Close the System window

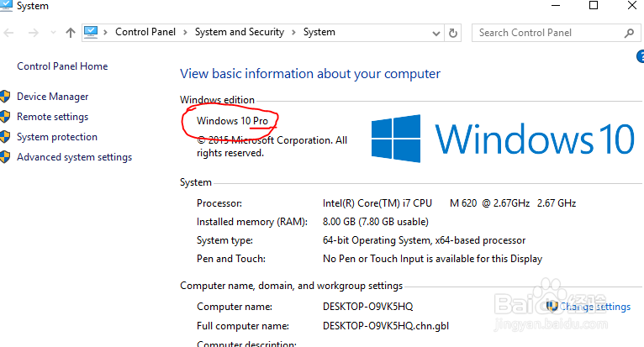tap(632, 5)
